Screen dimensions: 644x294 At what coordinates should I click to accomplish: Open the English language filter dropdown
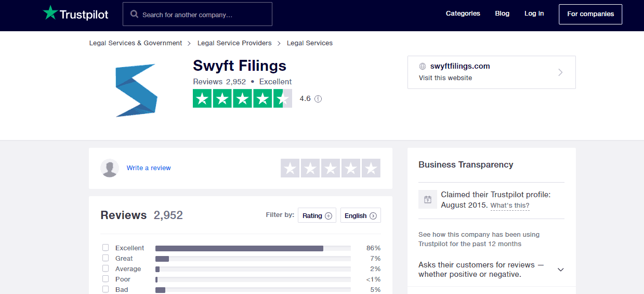pos(361,215)
